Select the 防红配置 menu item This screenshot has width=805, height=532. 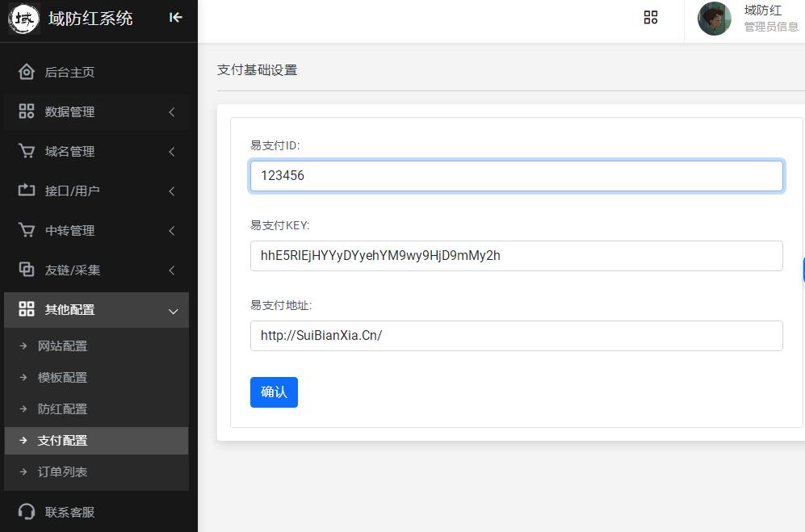pyautogui.click(x=62, y=409)
